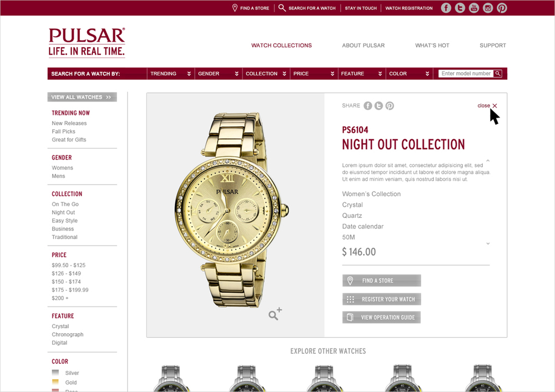This screenshot has width=555, height=392.
Task: Click the REGISTER YOUR WATCH button
Action: [x=382, y=299]
